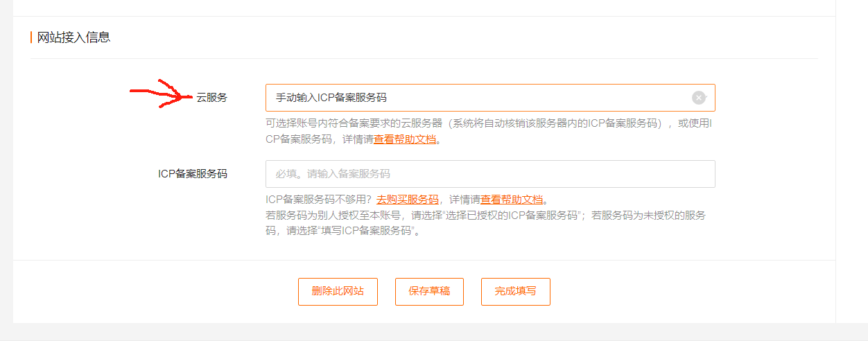Click the ICP备案服务码 field label
This screenshot has width=868, height=341.
pos(193,174)
